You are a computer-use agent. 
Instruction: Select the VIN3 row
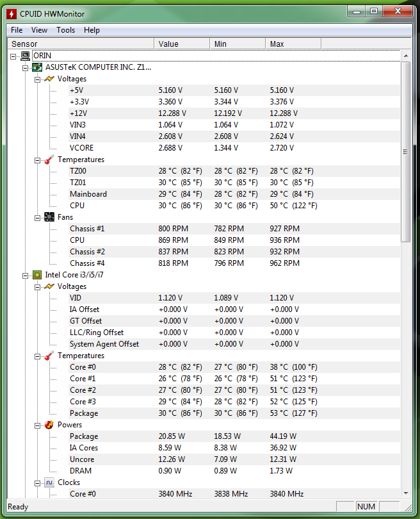[x=234, y=125]
